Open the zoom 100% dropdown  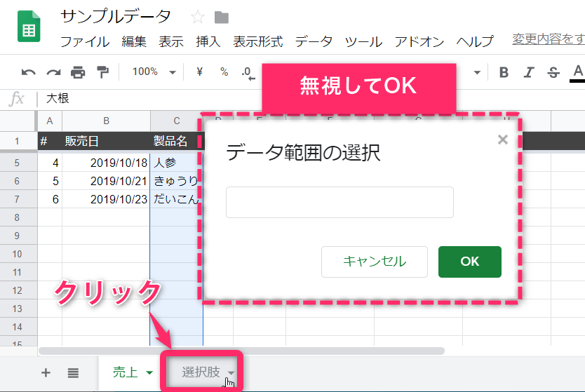(x=154, y=72)
